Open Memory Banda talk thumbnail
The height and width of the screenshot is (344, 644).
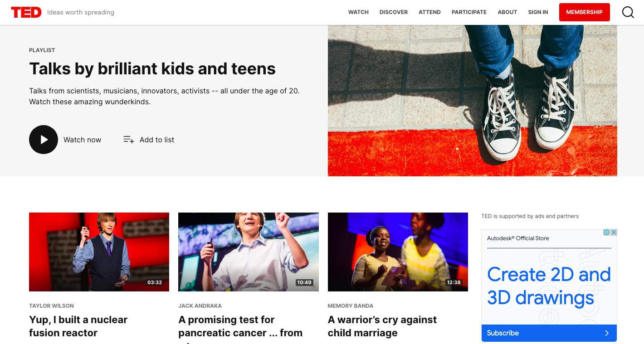click(398, 252)
